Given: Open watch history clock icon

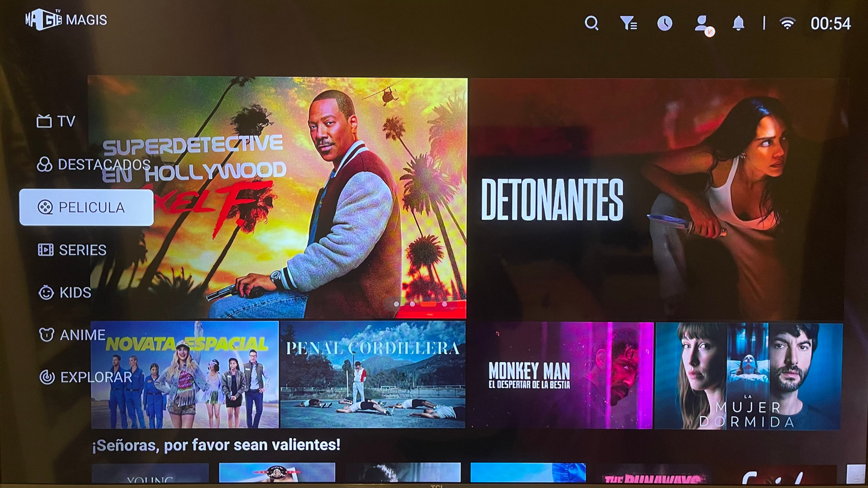Looking at the screenshot, I should coord(664,23).
